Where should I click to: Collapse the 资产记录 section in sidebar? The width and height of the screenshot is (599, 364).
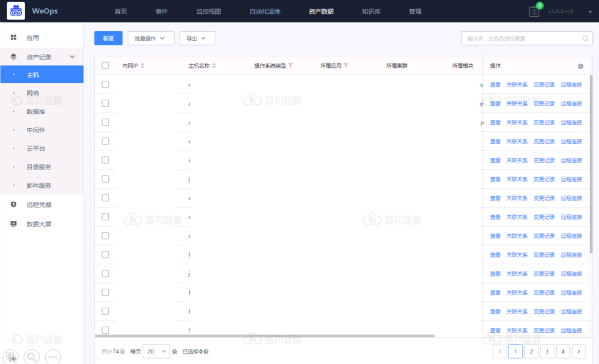tap(71, 56)
